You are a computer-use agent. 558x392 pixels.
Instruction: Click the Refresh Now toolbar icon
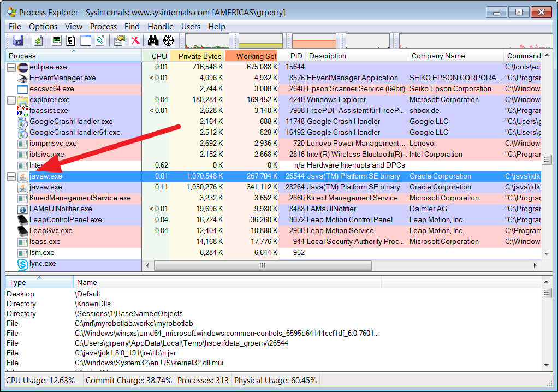pyautogui.click(x=38, y=40)
